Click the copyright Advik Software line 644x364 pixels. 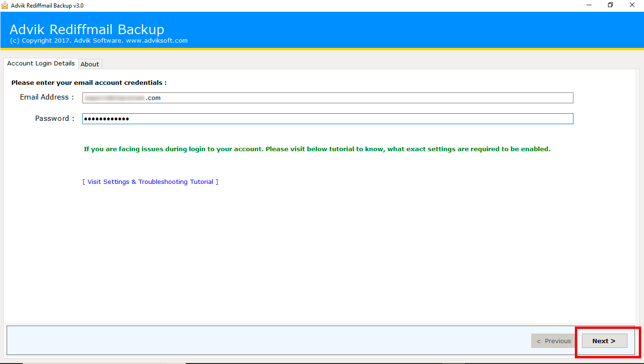[98, 41]
